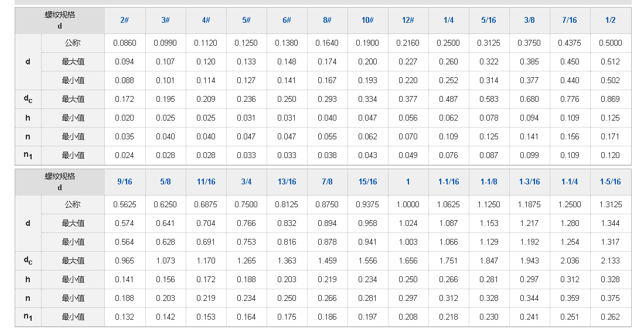The width and height of the screenshot is (644, 329).
Task: Select the 11/16 thread size link
Action: click(206, 182)
